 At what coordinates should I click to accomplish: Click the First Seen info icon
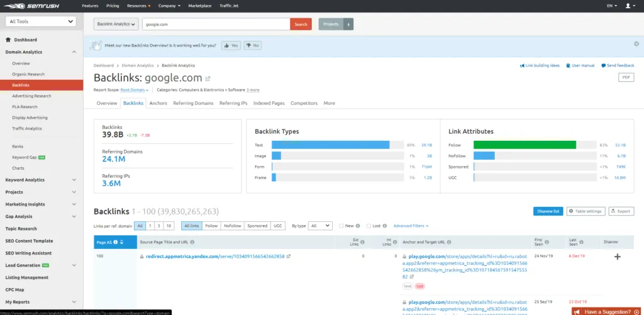[547, 242]
